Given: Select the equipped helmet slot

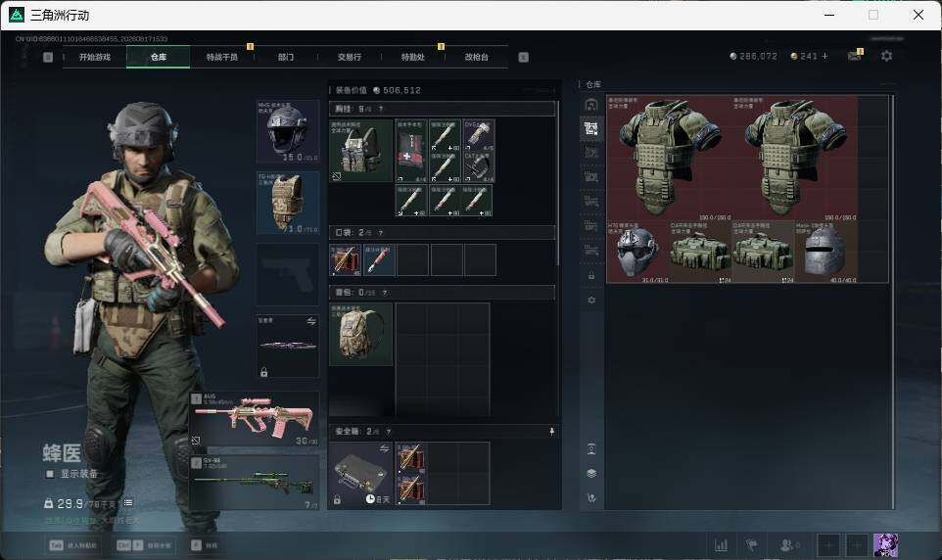Looking at the screenshot, I should (288, 131).
